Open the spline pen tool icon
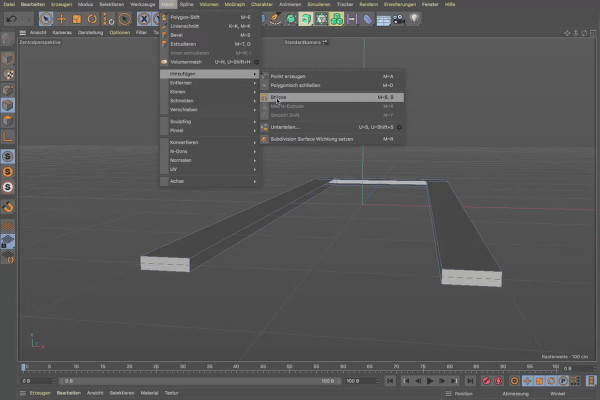 (x=275, y=19)
